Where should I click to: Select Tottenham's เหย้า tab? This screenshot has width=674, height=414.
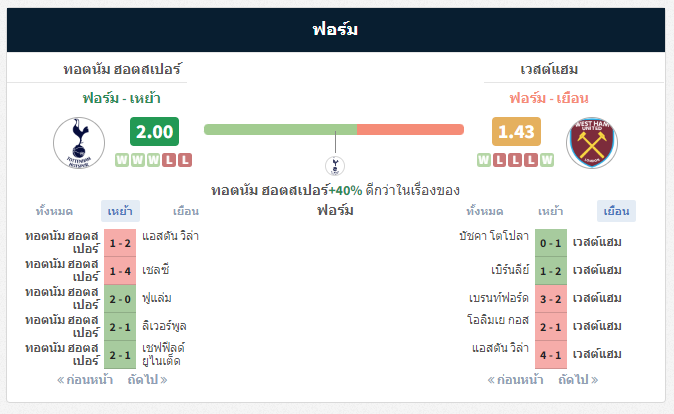120,211
